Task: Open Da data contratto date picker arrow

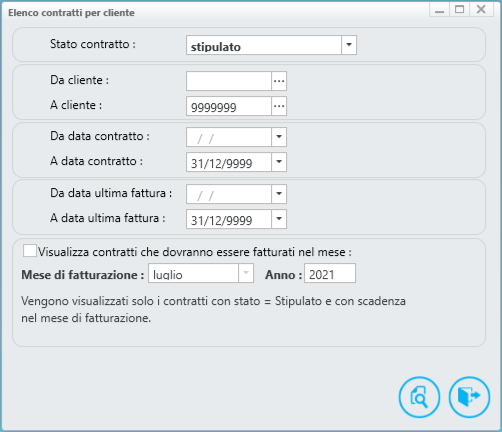Action: pyautogui.click(x=279, y=137)
